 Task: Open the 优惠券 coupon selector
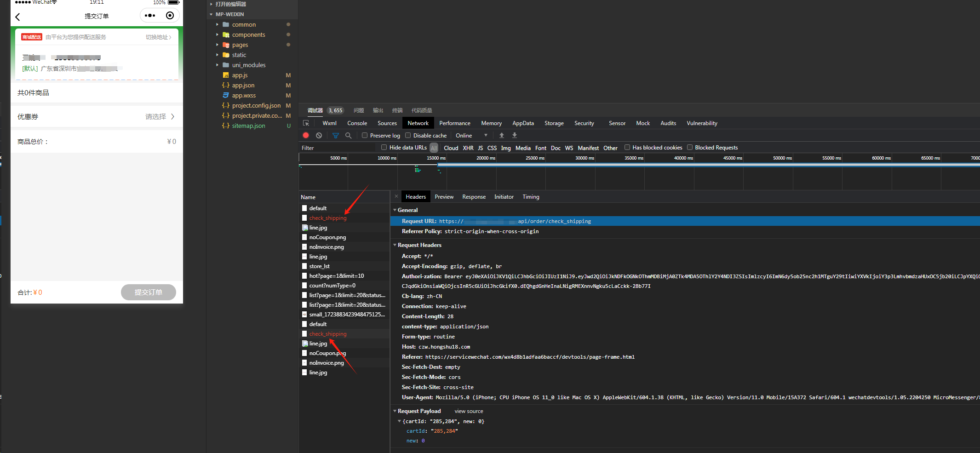[x=97, y=116]
